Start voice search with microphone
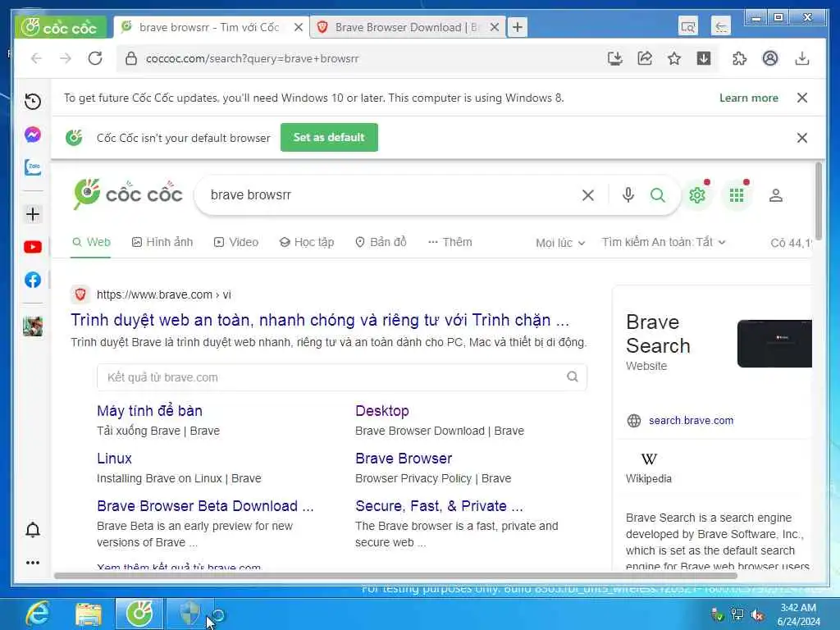The width and height of the screenshot is (840, 630). coord(628,195)
